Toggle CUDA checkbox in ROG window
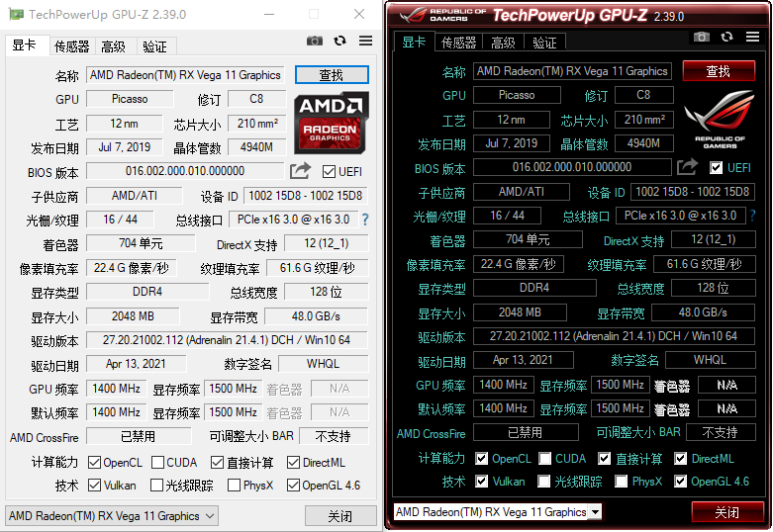The height and width of the screenshot is (532, 773). point(544,459)
